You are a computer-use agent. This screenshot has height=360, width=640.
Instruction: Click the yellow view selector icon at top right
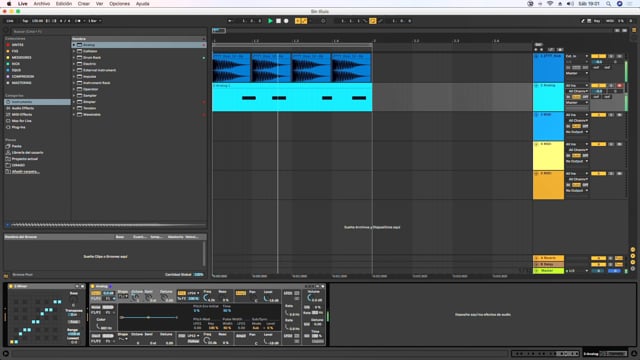click(x=634, y=30)
